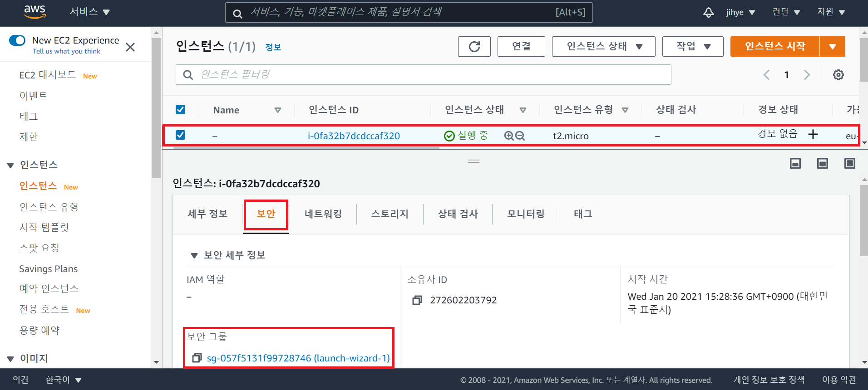Open instance ID i-0fa32b7dcdccaf320 link

click(x=354, y=136)
